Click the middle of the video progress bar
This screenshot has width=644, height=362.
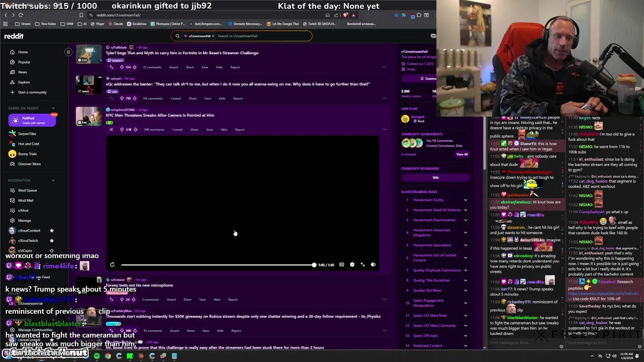(217, 264)
